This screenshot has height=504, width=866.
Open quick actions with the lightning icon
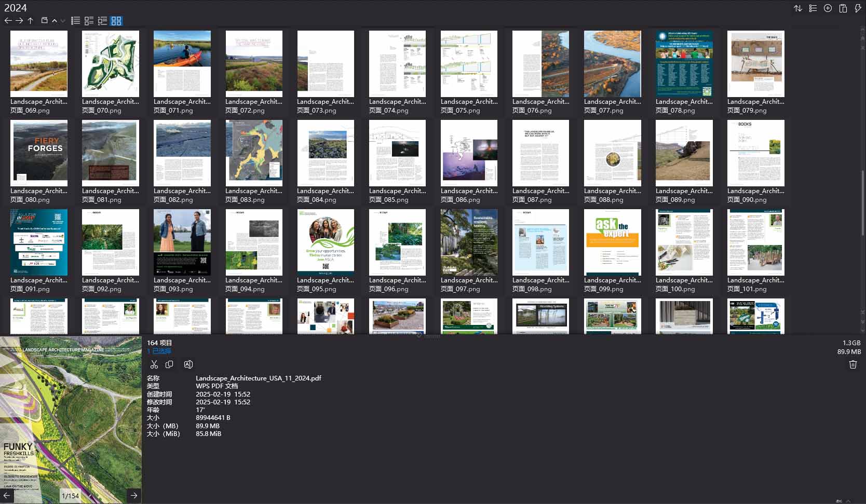click(x=858, y=8)
